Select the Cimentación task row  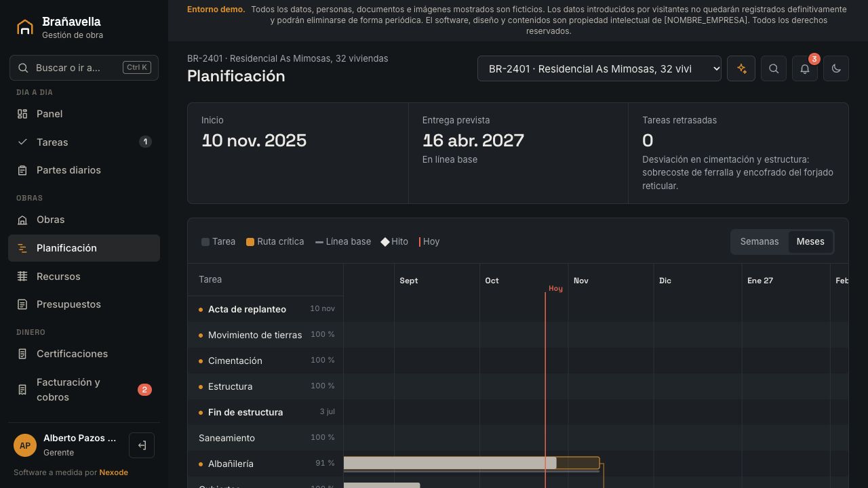[x=266, y=361]
